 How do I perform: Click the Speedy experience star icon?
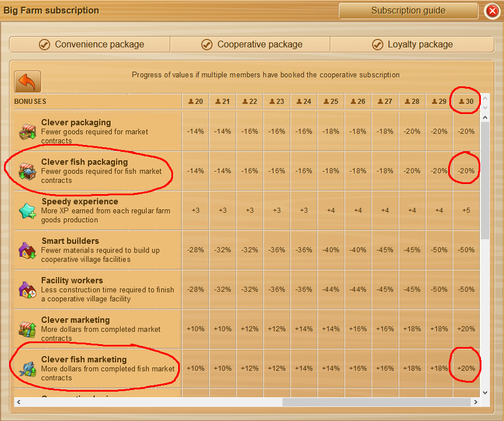pyautogui.click(x=27, y=211)
